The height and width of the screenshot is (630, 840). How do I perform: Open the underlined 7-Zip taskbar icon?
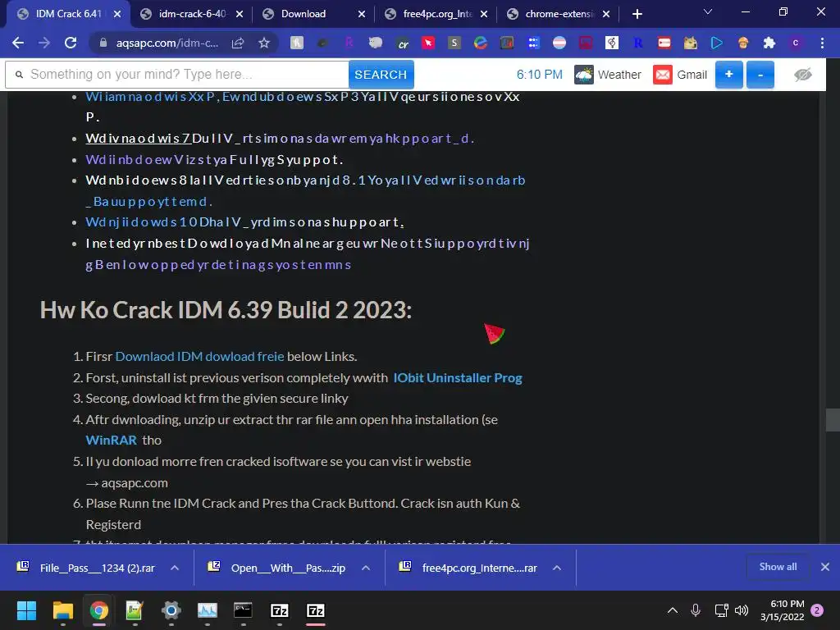pos(316,610)
